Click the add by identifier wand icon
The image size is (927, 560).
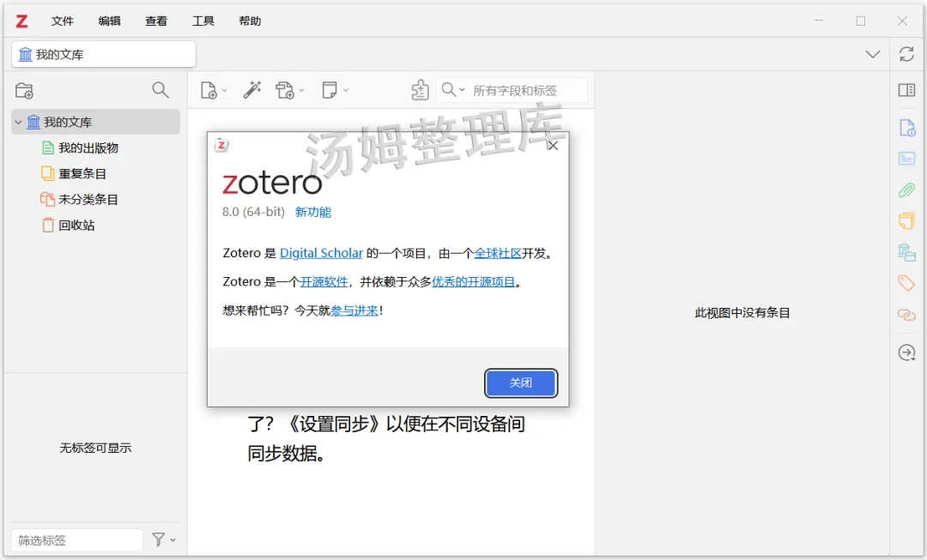252,90
